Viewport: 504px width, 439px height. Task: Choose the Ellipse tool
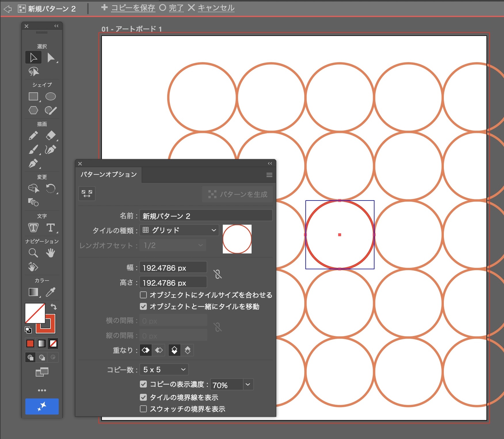pyautogui.click(x=51, y=97)
